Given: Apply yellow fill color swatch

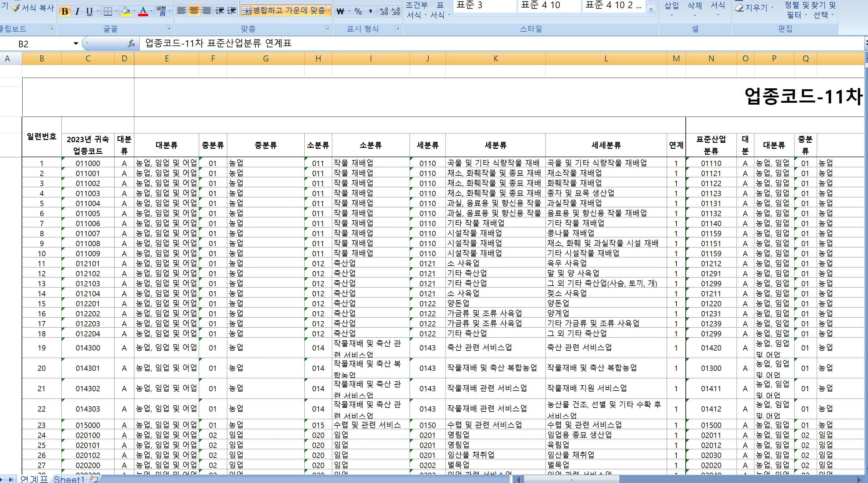Looking at the screenshot, I should coord(126,12).
